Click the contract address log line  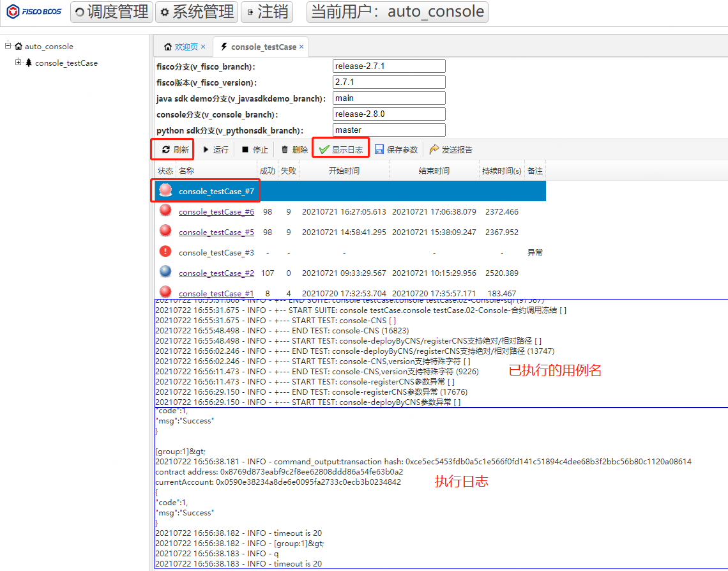[279, 471]
